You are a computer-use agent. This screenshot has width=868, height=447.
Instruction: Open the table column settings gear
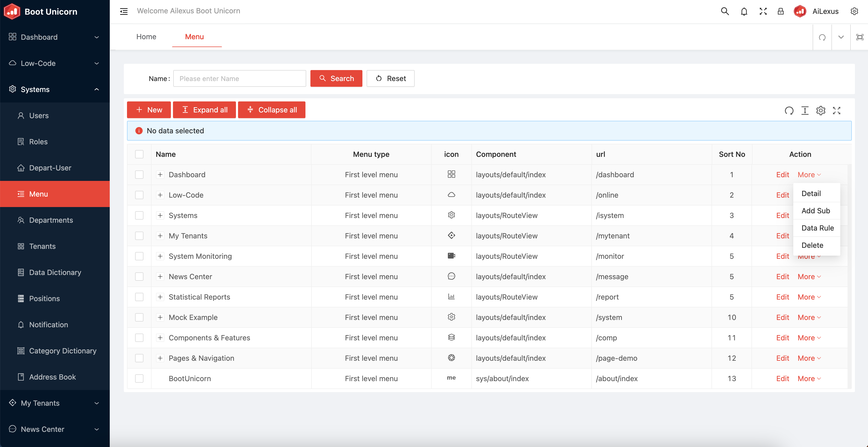pos(820,111)
